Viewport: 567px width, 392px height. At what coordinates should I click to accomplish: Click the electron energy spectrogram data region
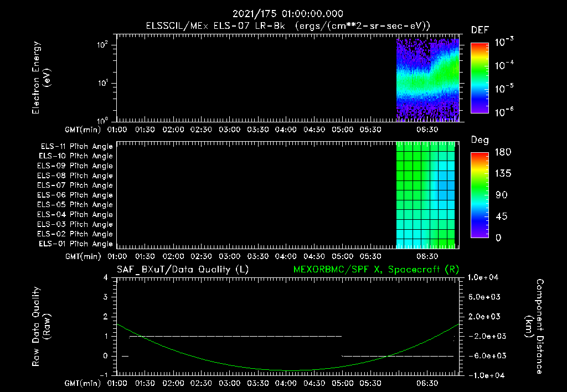click(x=428, y=80)
